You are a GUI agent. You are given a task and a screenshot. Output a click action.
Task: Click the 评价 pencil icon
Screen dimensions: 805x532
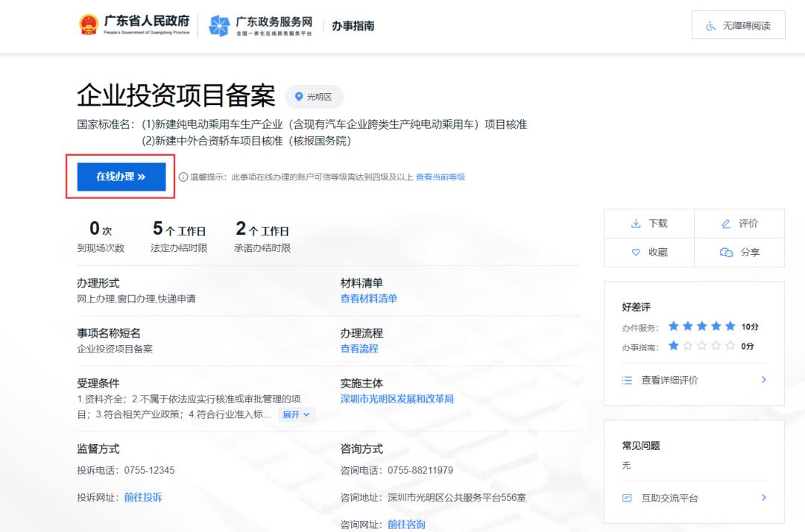tap(726, 224)
